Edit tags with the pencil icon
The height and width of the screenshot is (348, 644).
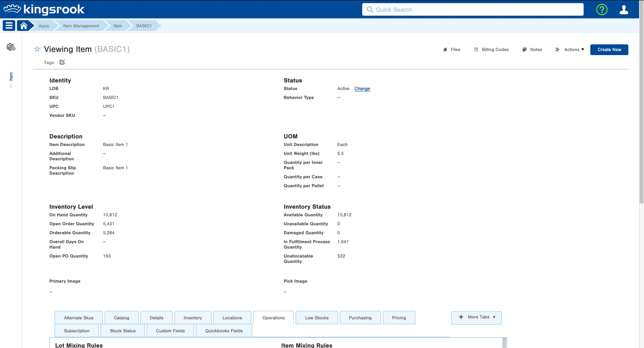(62, 62)
